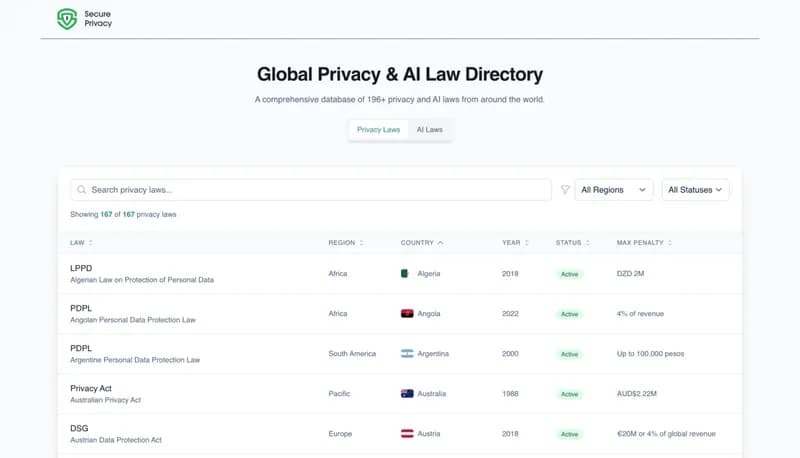Image resolution: width=800 pixels, height=458 pixels.
Task: Open the All Regions dropdown
Action: 614,190
